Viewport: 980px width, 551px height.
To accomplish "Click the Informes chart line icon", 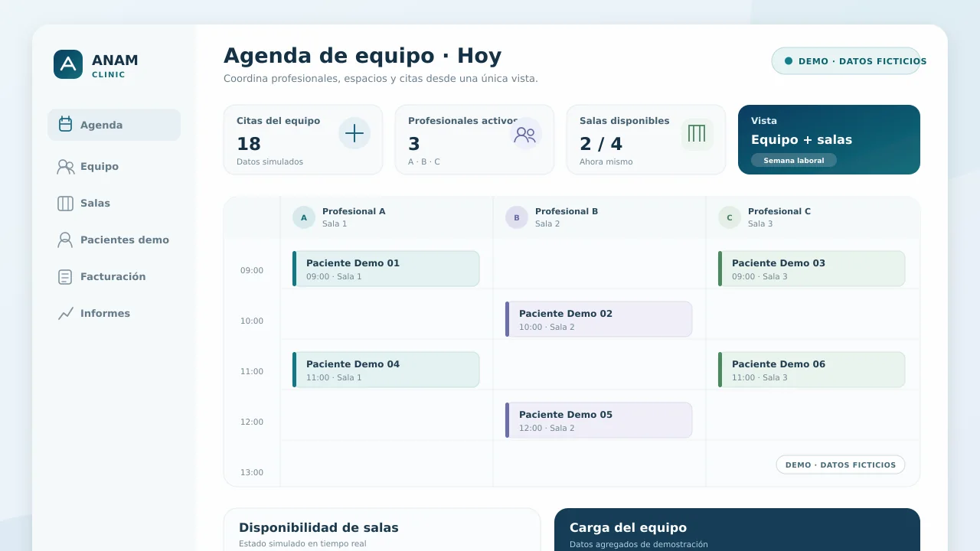I will pyautogui.click(x=66, y=314).
